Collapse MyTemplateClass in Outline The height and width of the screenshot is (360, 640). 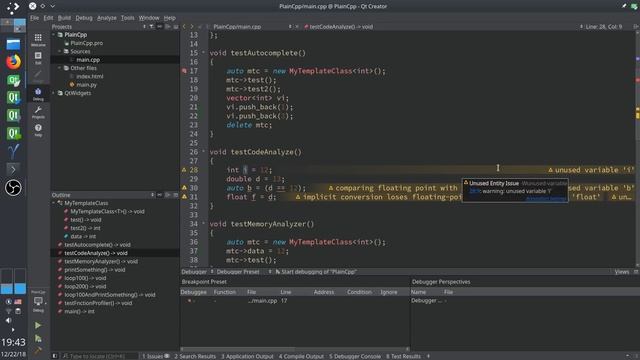point(53,203)
